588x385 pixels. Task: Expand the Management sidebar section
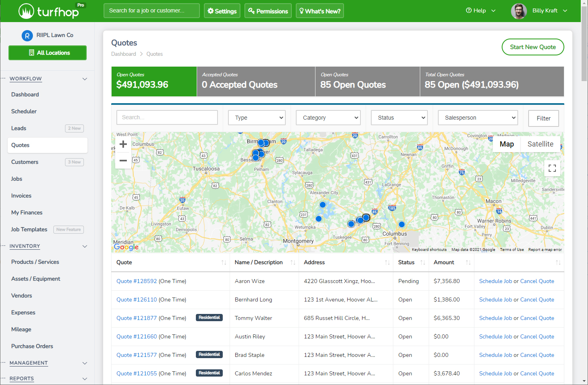[85, 363]
